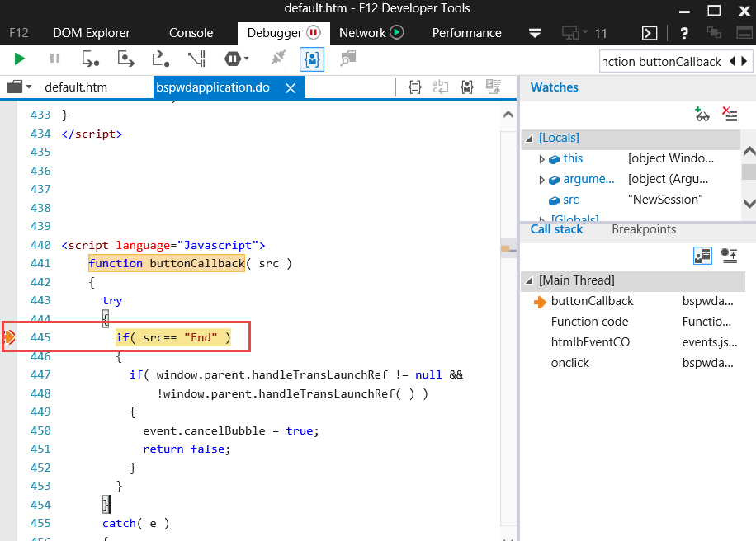Click the find in files icon
The image size is (756, 541).
tap(347, 59)
